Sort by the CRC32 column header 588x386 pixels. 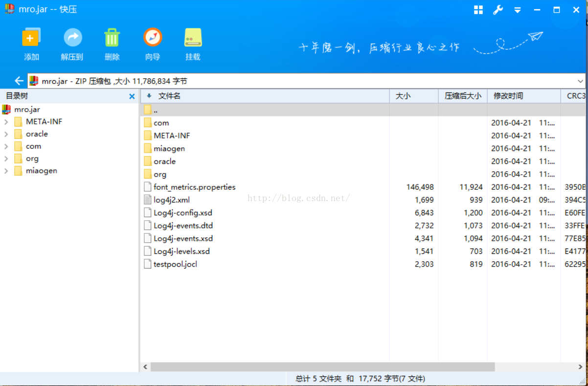(x=574, y=96)
